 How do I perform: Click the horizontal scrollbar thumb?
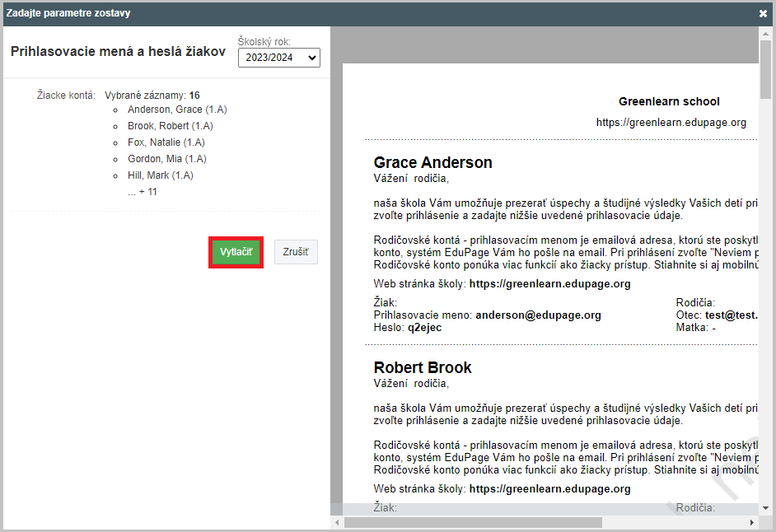(472, 523)
